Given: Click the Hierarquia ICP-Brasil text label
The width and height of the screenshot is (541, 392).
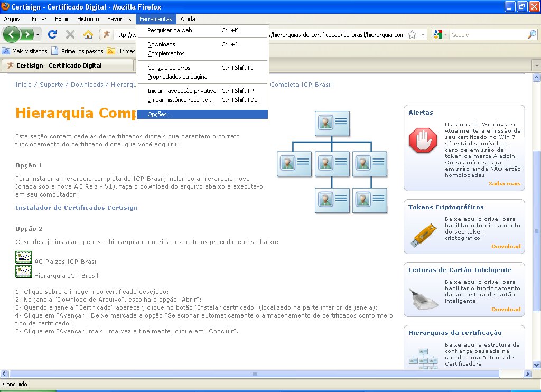Looking at the screenshot, I should 66,276.
